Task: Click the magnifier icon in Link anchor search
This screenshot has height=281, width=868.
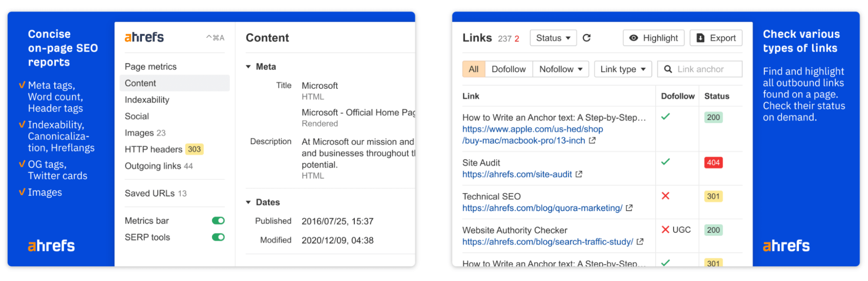Action: point(668,69)
